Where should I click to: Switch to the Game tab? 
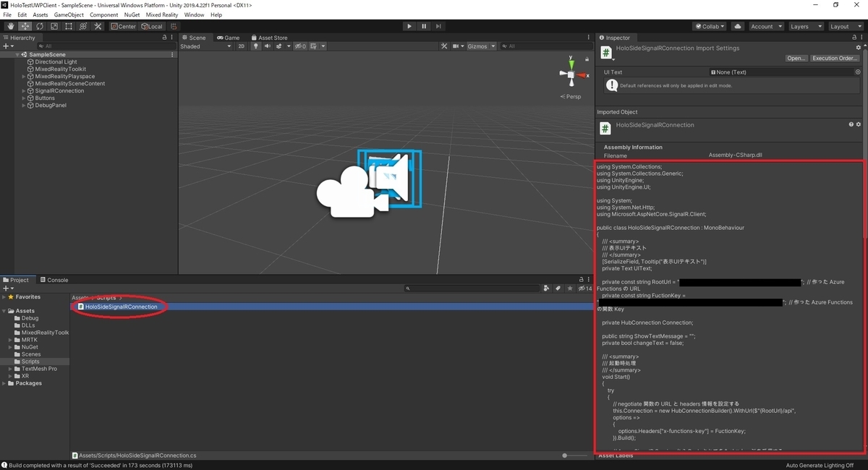(228, 38)
